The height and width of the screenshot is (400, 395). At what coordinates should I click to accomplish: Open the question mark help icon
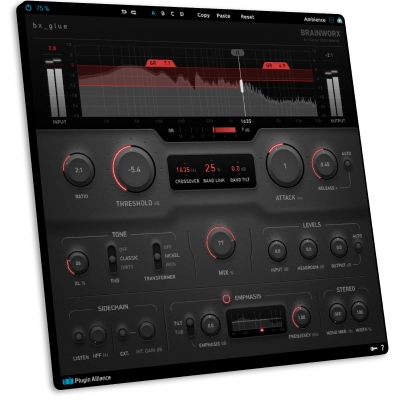click(x=383, y=348)
